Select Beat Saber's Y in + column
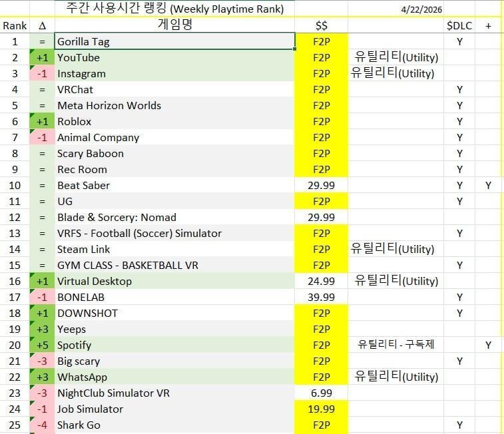The width and height of the screenshot is (504, 434). (488, 185)
